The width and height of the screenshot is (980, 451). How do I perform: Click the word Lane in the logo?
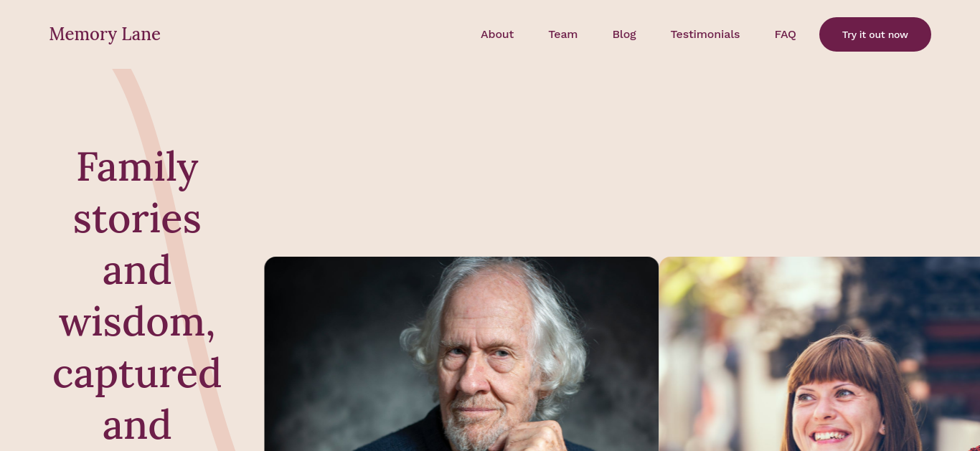tap(141, 34)
